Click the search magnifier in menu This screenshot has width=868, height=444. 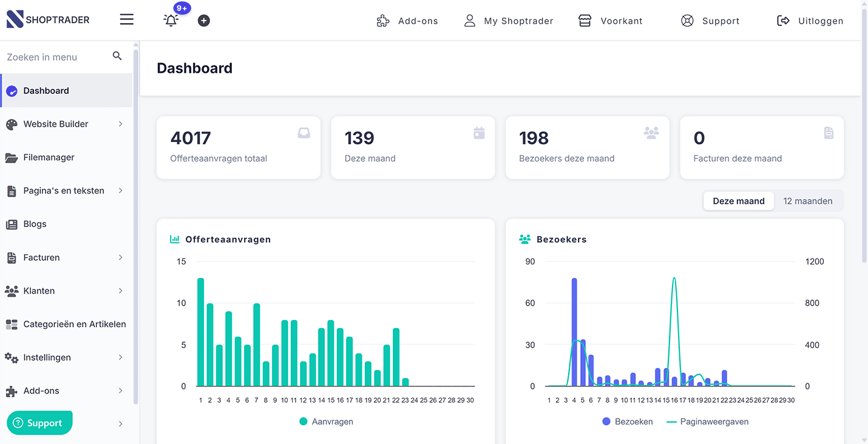(x=117, y=56)
